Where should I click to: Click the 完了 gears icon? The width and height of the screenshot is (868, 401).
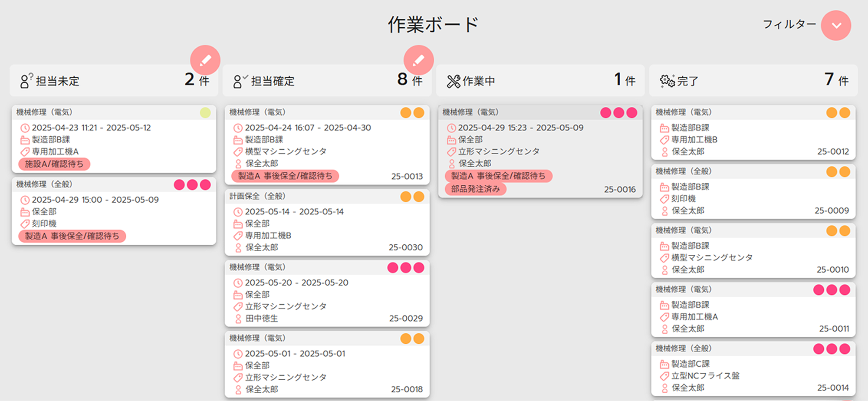[667, 81]
